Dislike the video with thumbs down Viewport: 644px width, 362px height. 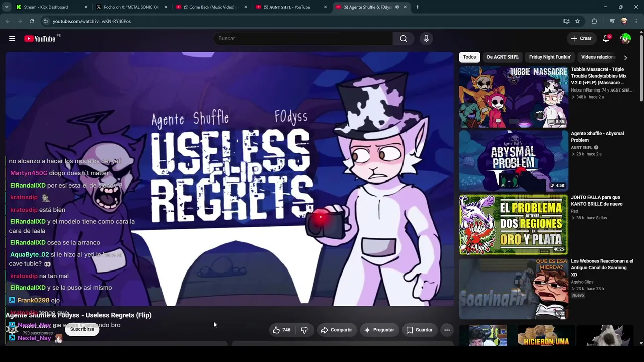[x=304, y=330]
